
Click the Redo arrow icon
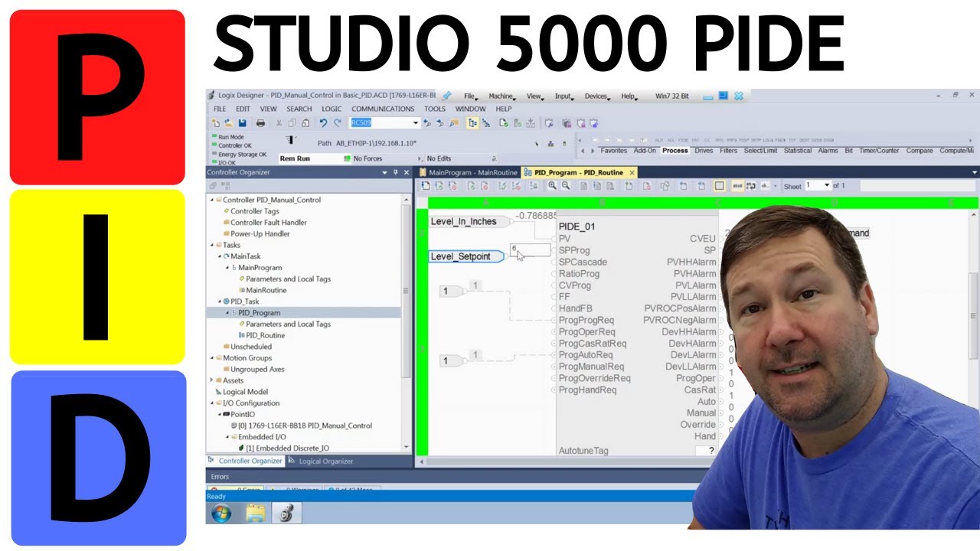click(x=338, y=123)
